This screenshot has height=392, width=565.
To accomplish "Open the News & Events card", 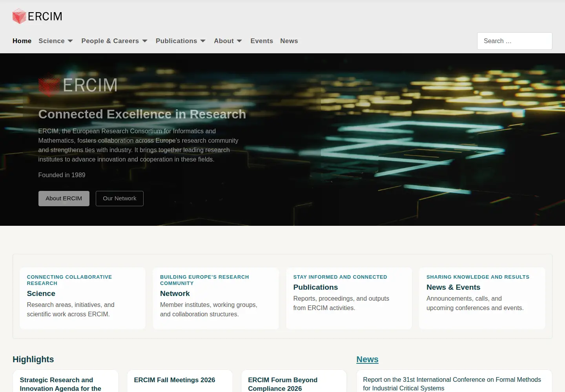I will click(482, 298).
